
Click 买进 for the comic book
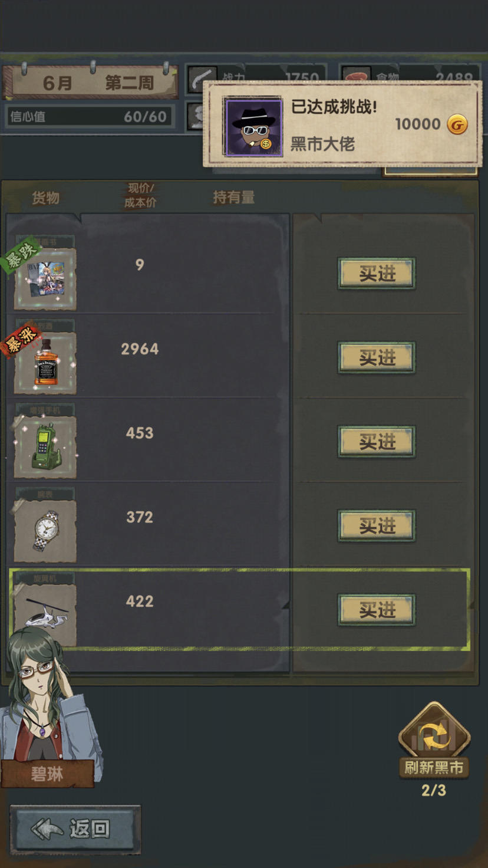tap(377, 273)
